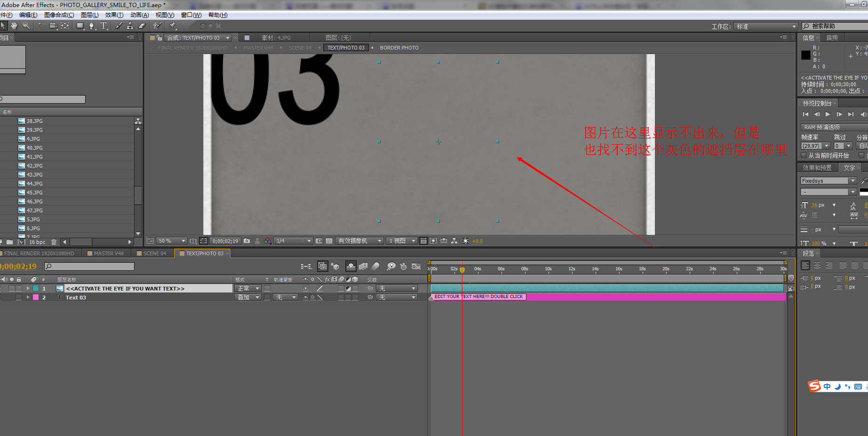
Task: Toggle transparency grid checkerboard icon
Action: click(x=329, y=241)
